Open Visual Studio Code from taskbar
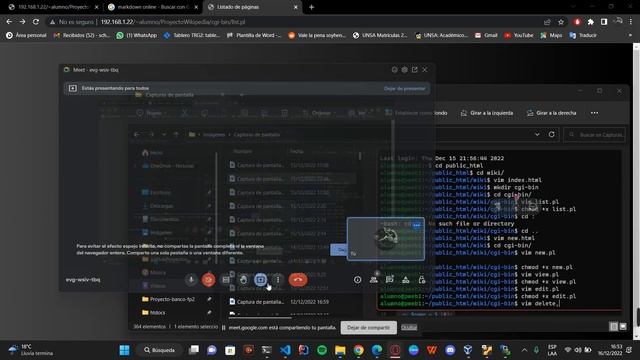 (285, 350)
